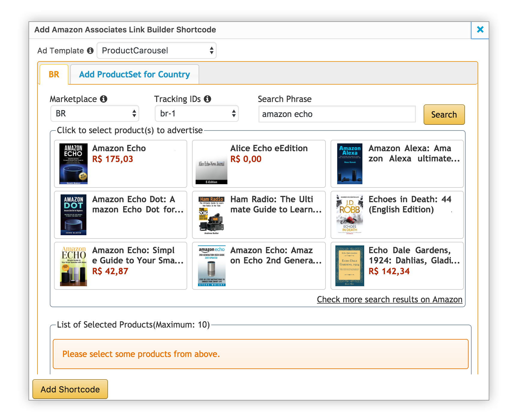The image size is (516, 420).
Task: Select the Echo Dale Gardens cover
Action: (350, 266)
